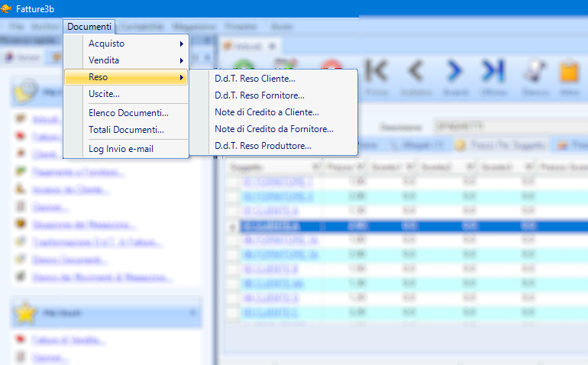Expand the Acquisto submenu
Screen dimensions: 588x365
[106, 44]
